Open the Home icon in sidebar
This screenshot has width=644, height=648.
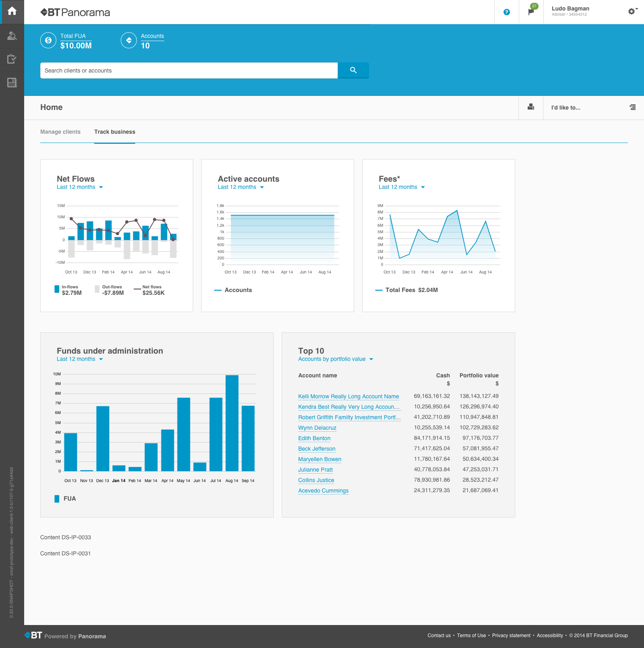coord(12,11)
